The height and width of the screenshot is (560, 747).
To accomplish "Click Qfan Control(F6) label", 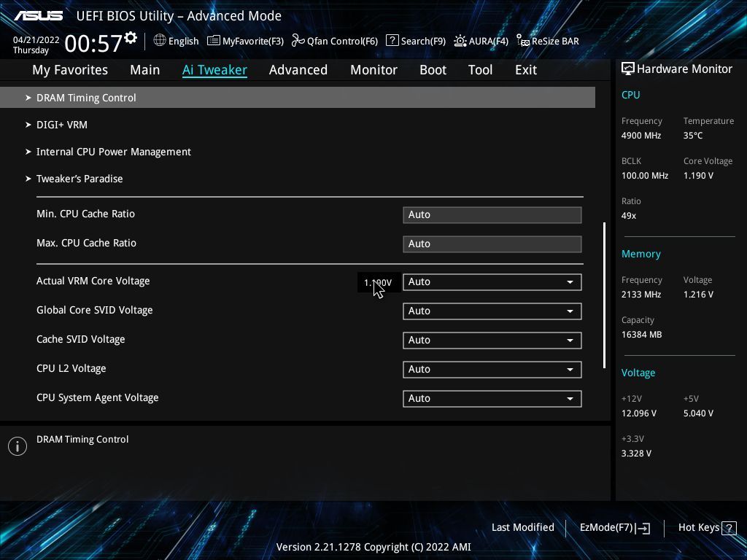I will (343, 42).
